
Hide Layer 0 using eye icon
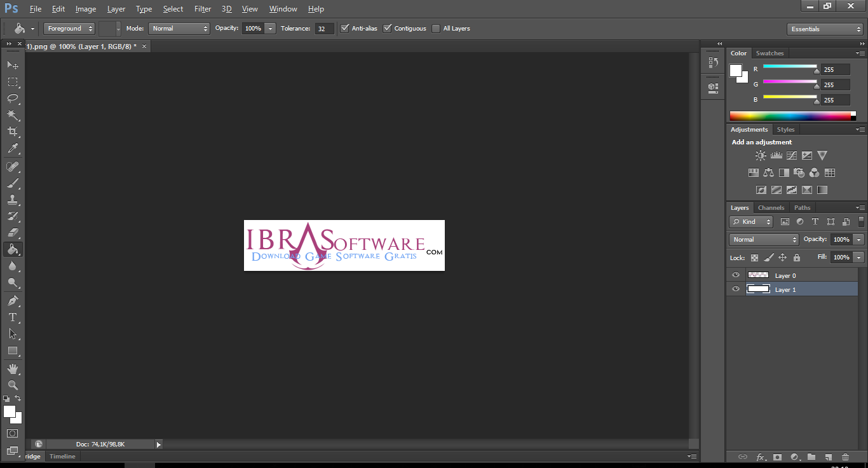point(736,275)
